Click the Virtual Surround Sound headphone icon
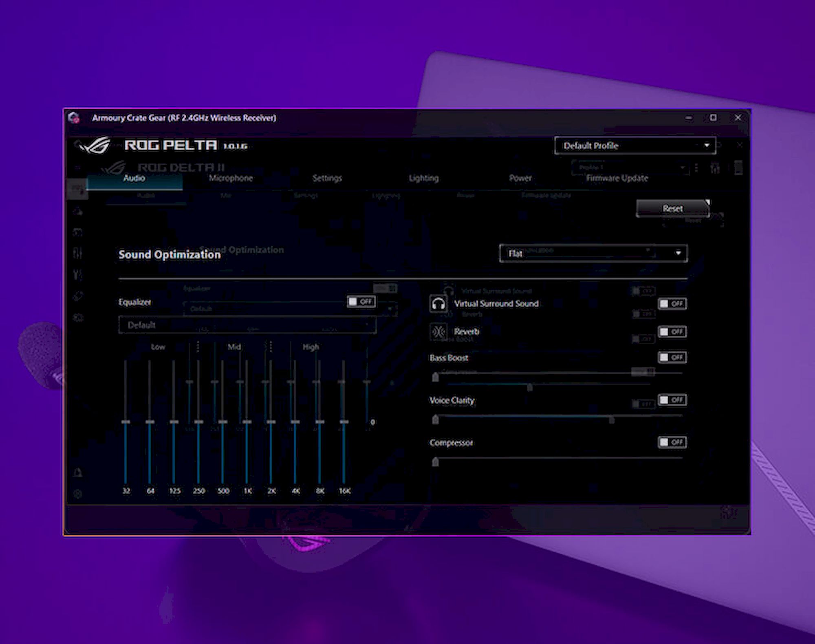The width and height of the screenshot is (815, 644). pos(438,304)
